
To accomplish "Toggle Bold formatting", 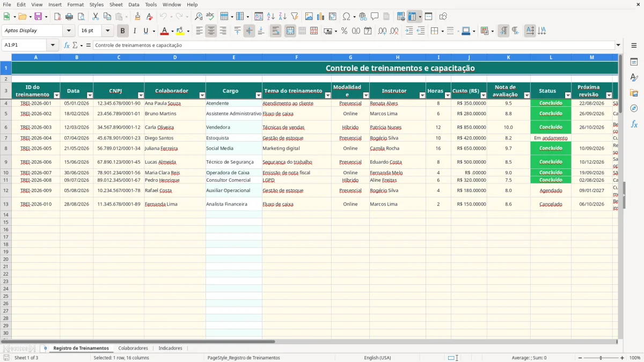I will point(123,31).
